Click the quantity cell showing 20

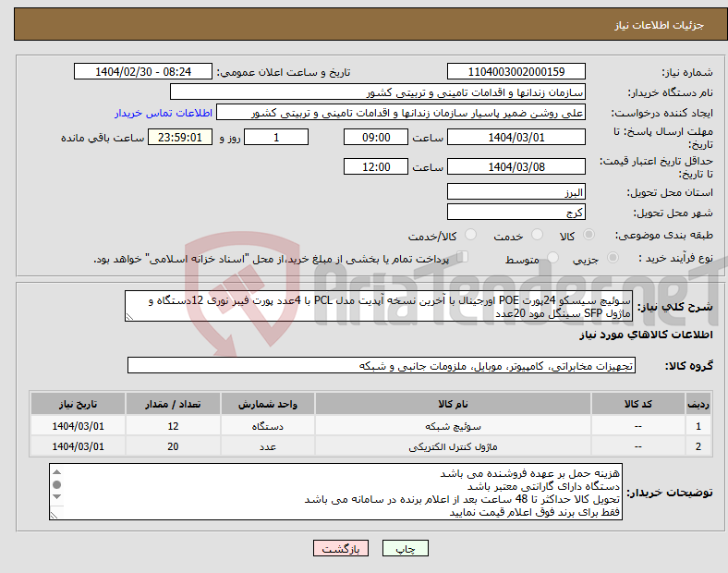(x=173, y=446)
